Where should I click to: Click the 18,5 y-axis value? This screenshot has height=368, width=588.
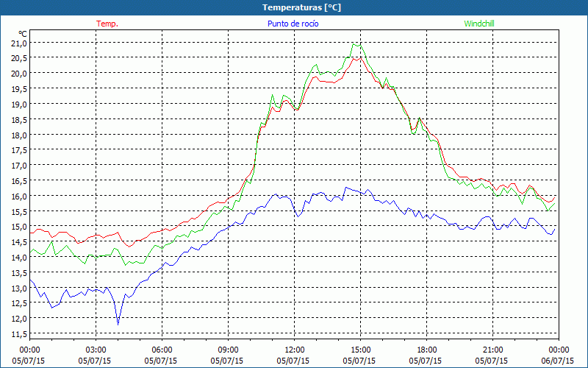(20, 120)
